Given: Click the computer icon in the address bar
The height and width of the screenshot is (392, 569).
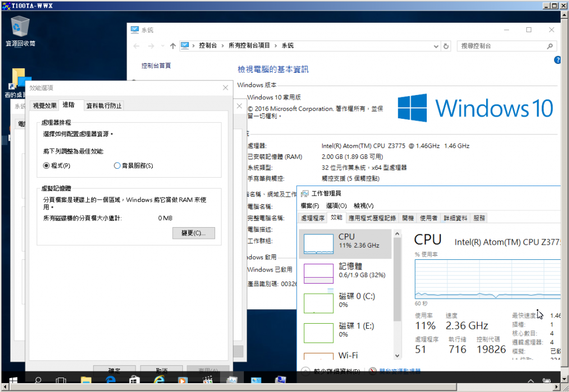Looking at the screenshot, I should (185, 46).
